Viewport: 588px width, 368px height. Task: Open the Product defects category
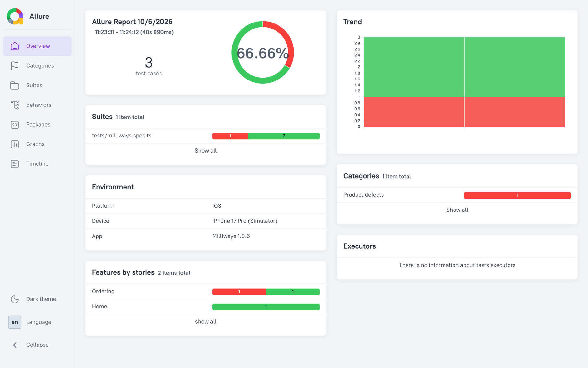[x=457, y=195]
